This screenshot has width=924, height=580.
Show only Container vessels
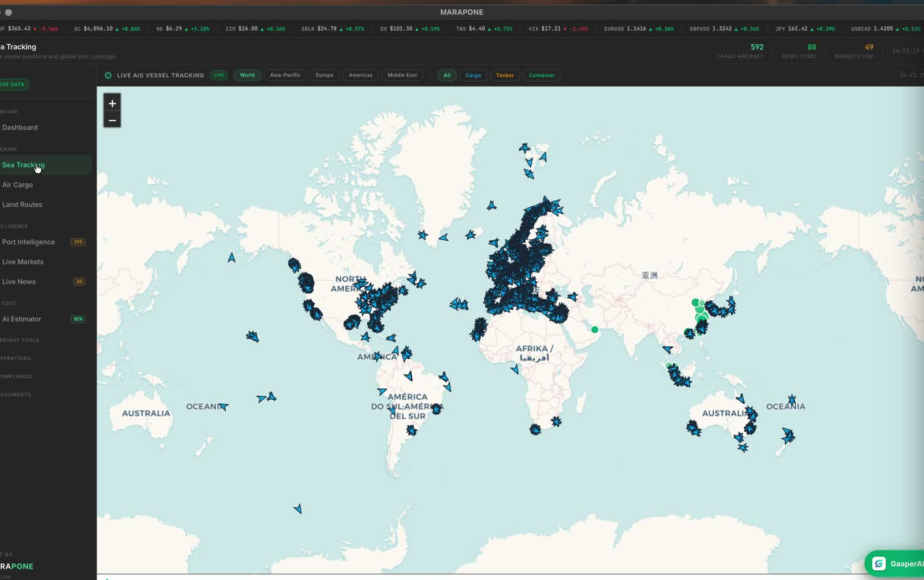[542, 75]
